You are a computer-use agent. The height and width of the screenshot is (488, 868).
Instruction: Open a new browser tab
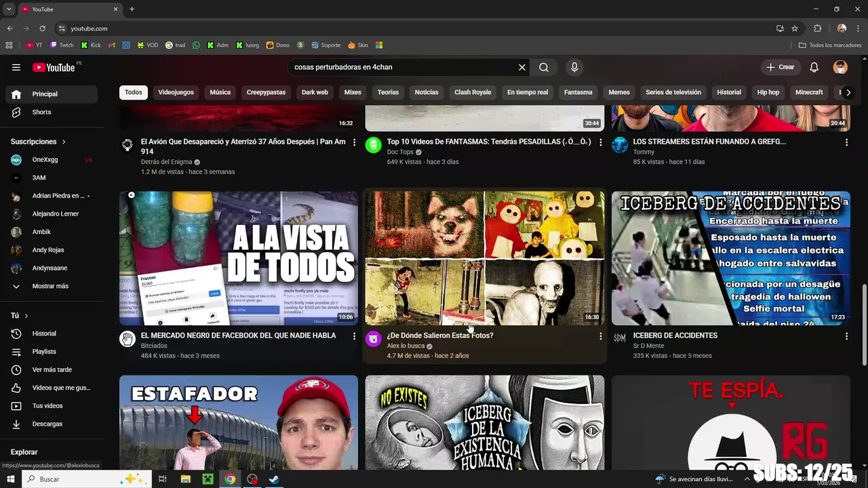pyautogui.click(x=132, y=9)
